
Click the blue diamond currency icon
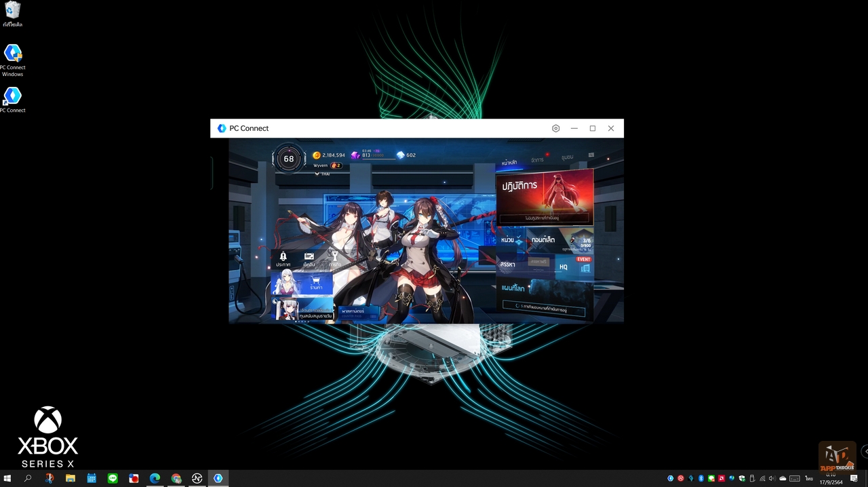pos(400,155)
